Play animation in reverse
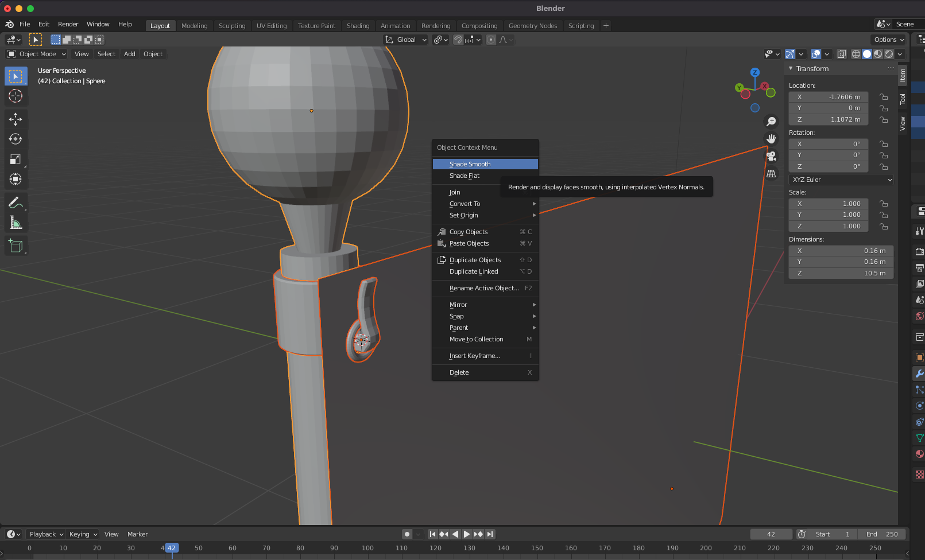The height and width of the screenshot is (560, 925). coord(455,534)
